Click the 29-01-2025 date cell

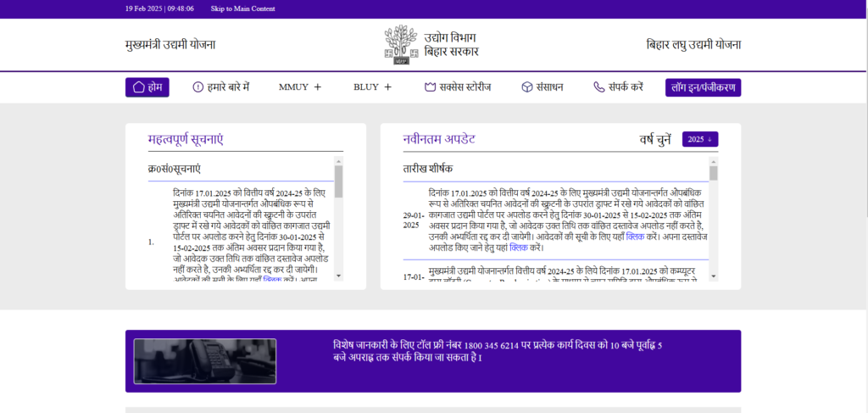point(414,220)
